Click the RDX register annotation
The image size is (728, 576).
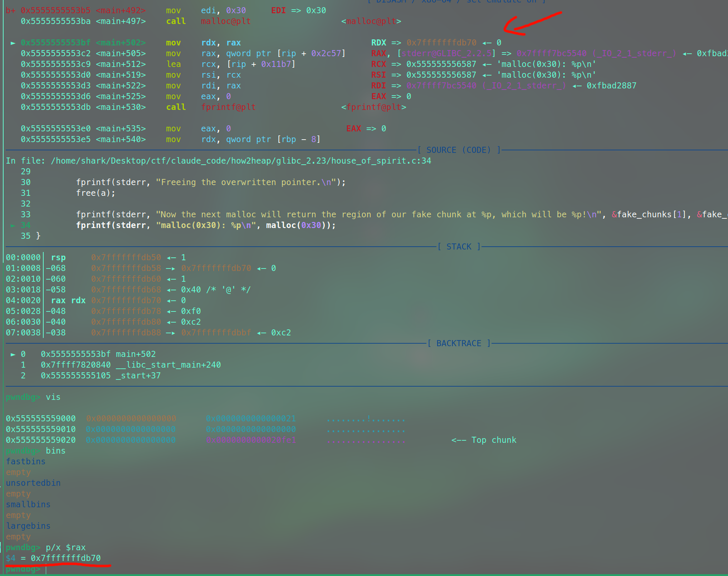point(378,43)
